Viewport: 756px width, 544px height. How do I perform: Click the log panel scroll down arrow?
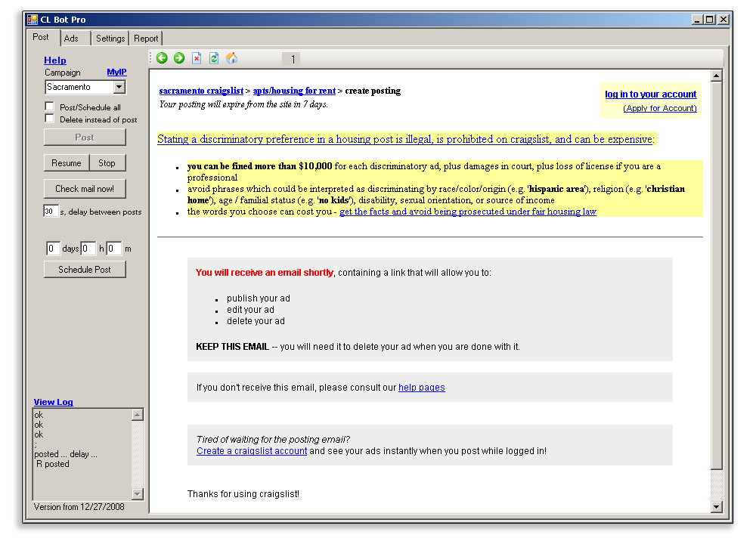138,494
